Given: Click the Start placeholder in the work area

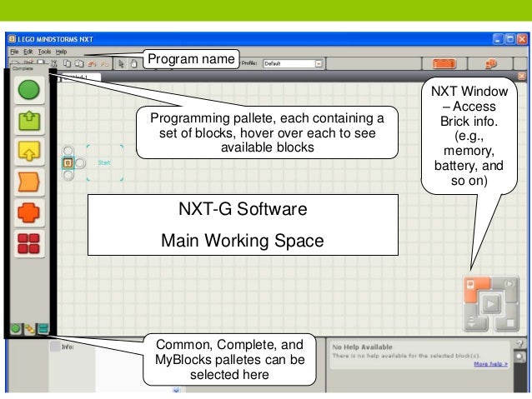Looking at the screenshot, I should tap(104, 162).
